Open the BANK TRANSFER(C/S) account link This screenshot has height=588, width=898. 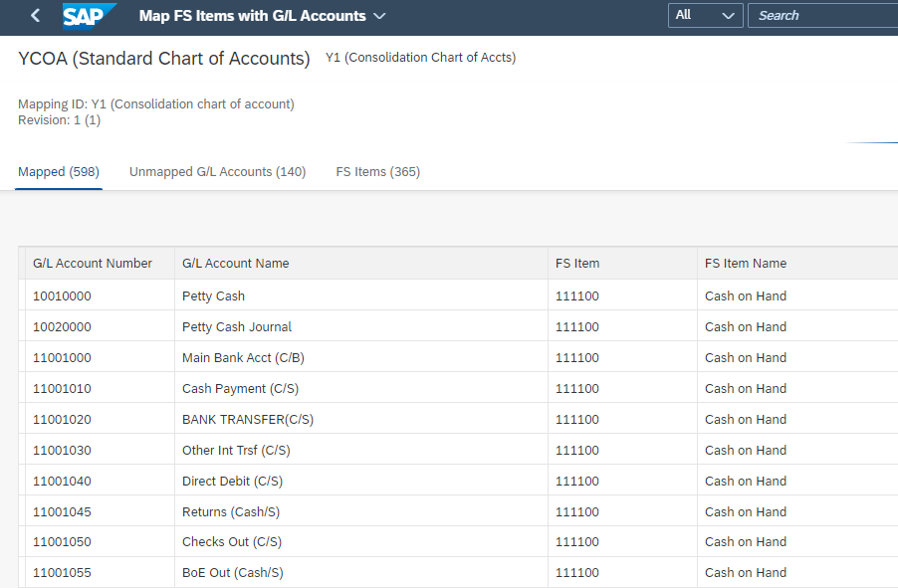click(x=247, y=419)
